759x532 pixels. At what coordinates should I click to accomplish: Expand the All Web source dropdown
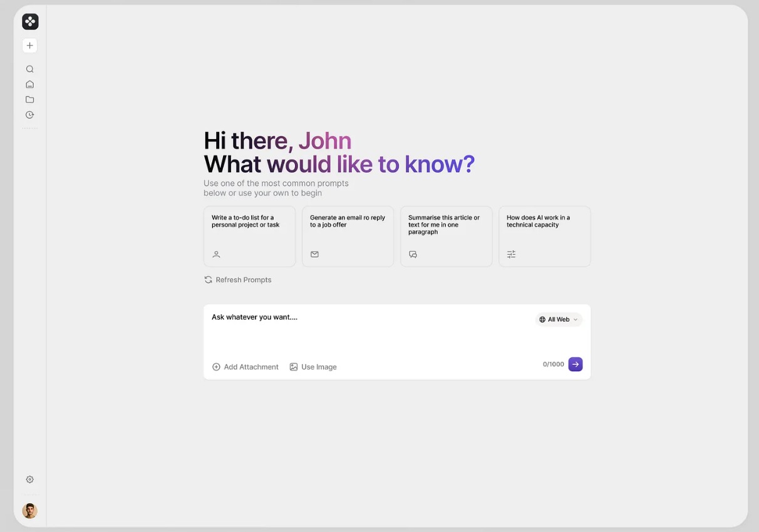pyautogui.click(x=558, y=320)
